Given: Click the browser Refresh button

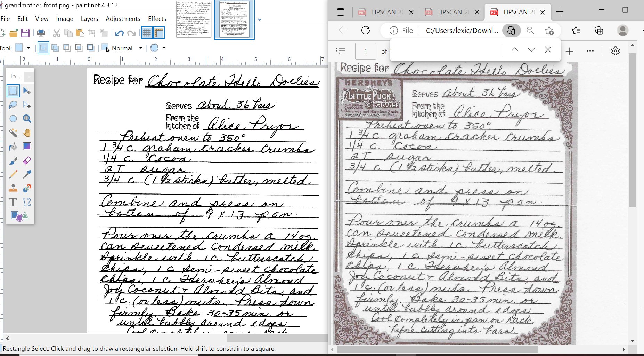Looking at the screenshot, I should [366, 31].
